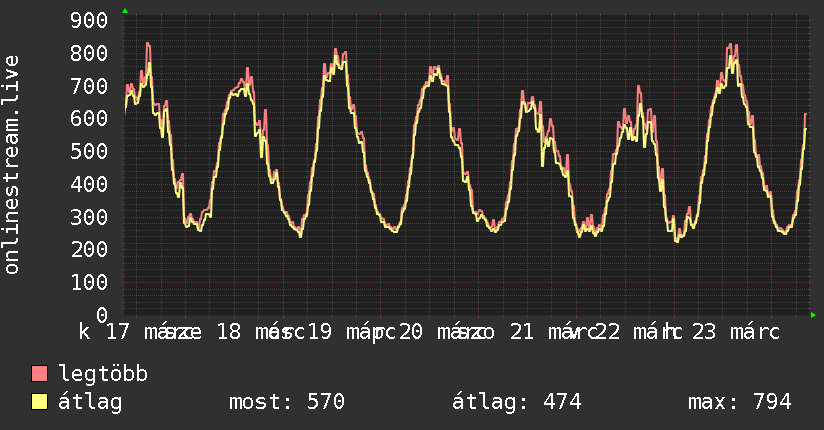This screenshot has width=824, height=430.
Task: Click the 300 y-axis label
Action: point(89,217)
